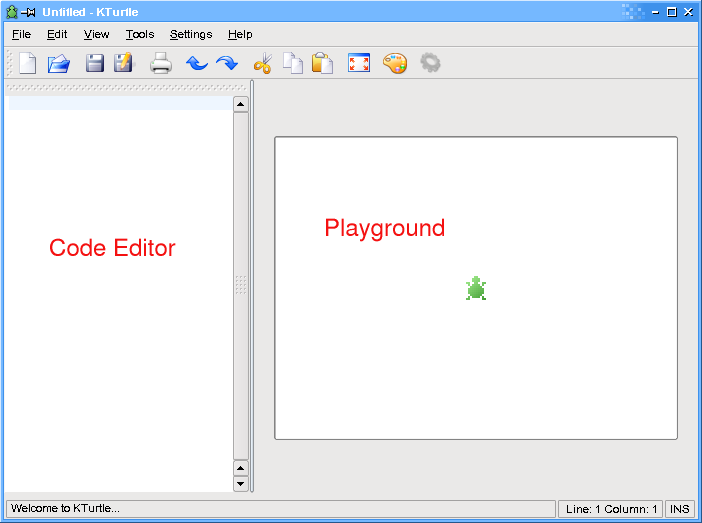Choose Save As, the floppy with pencil icon
The image size is (702, 523).
(124, 63)
